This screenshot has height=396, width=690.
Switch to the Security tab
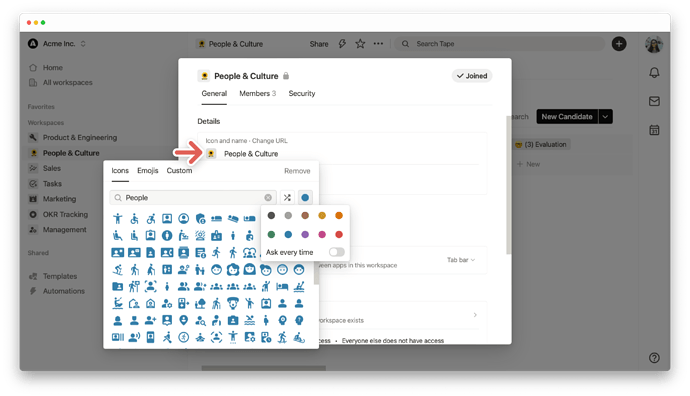pos(302,93)
